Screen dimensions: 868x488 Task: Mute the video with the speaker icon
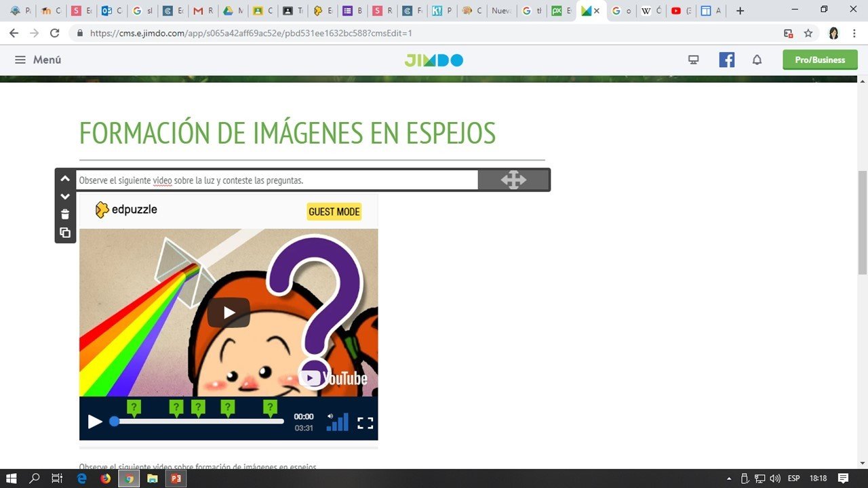(x=331, y=416)
